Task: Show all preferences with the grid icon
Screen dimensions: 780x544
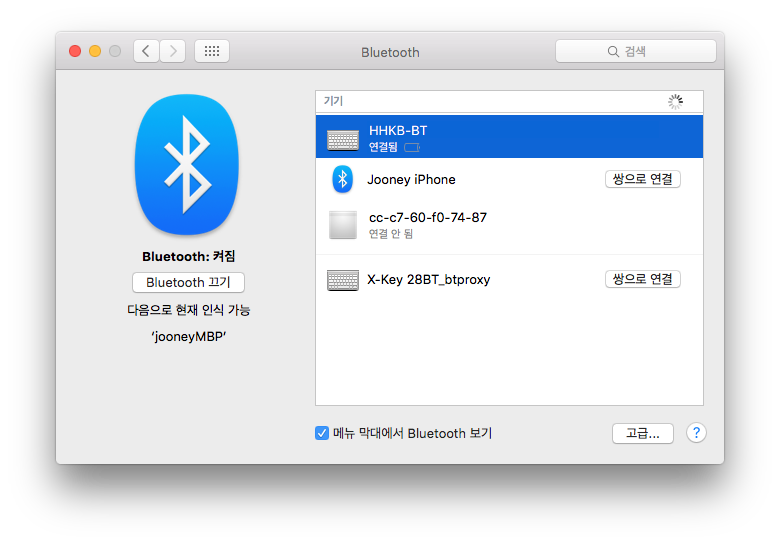Action: (212, 51)
